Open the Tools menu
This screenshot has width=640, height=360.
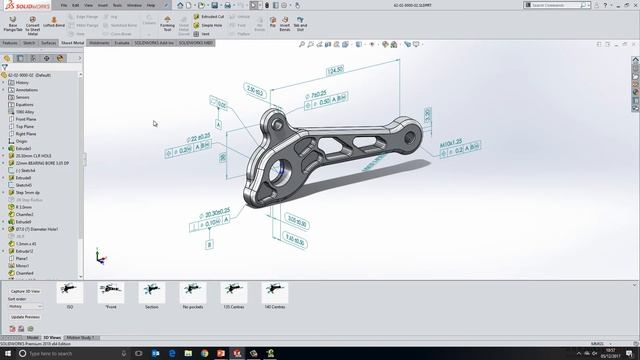[117, 5]
